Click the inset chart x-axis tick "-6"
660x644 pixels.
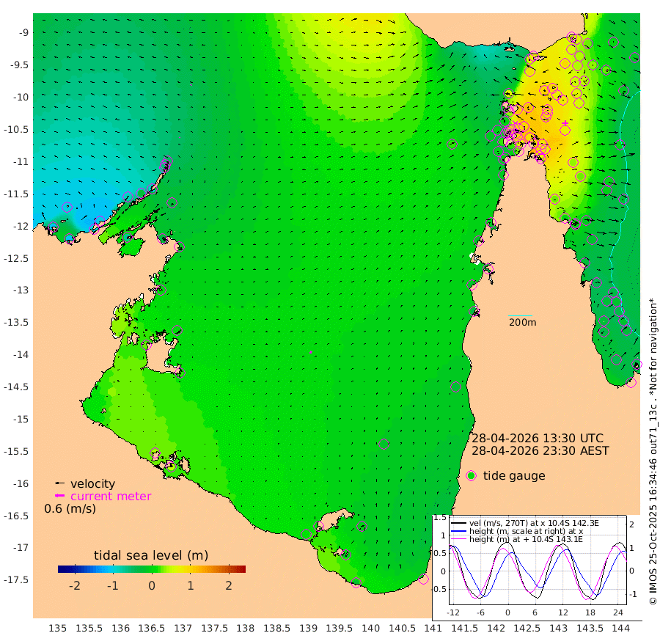[480, 612]
